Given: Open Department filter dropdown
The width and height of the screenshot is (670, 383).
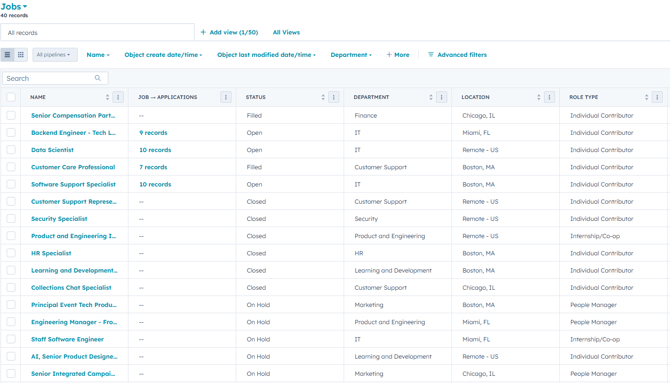Looking at the screenshot, I should click(351, 55).
